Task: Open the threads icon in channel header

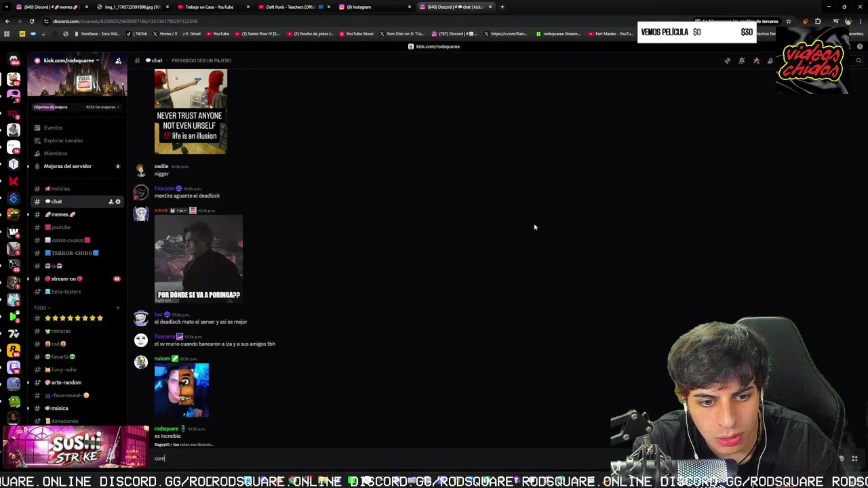Action: [x=728, y=60]
